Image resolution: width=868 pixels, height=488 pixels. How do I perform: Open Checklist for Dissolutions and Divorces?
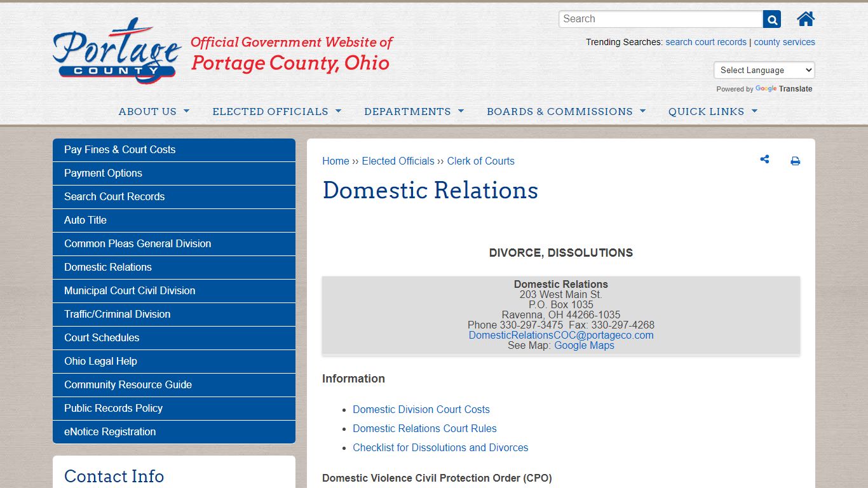440,448
